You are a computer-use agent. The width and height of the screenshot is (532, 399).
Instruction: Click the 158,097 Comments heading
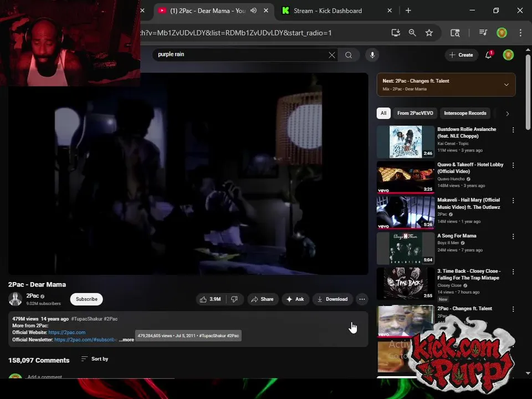point(39,360)
